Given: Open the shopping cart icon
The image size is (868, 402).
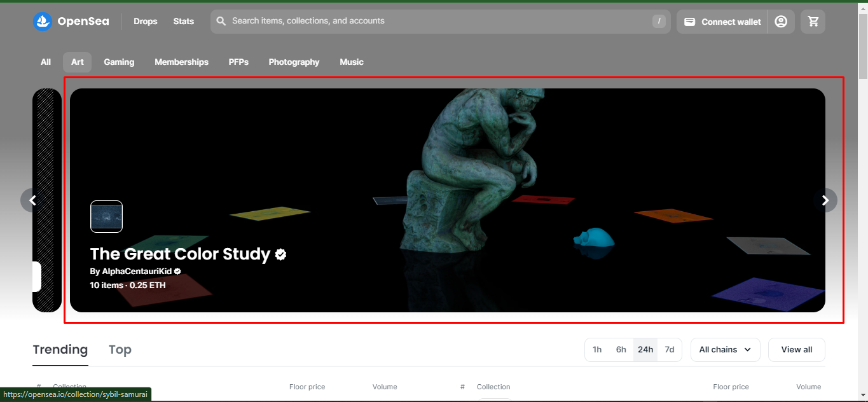Looking at the screenshot, I should pos(813,22).
